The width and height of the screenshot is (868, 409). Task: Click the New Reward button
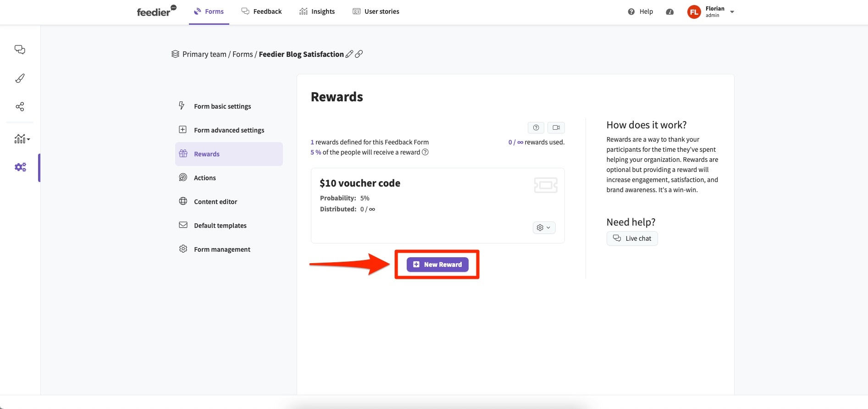click(437, 265)
